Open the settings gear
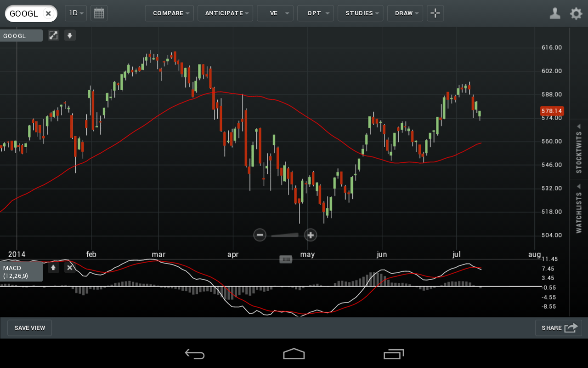 click(576, 13)
